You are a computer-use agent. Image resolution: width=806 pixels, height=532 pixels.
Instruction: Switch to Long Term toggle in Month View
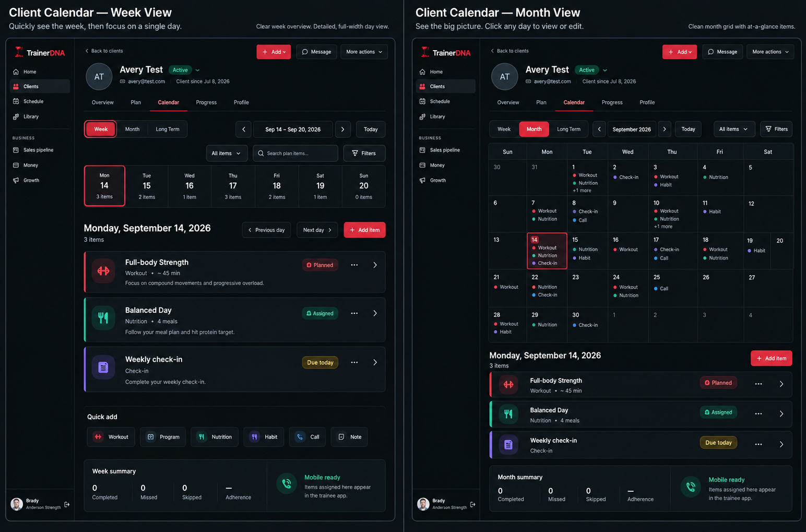click(568, 129)
